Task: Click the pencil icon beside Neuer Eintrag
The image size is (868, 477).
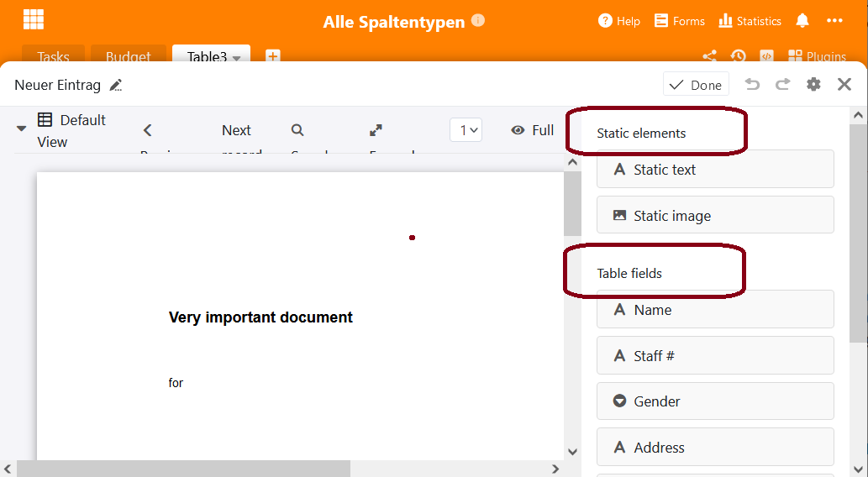Action: pyautogui.click(x=116, y=85)
